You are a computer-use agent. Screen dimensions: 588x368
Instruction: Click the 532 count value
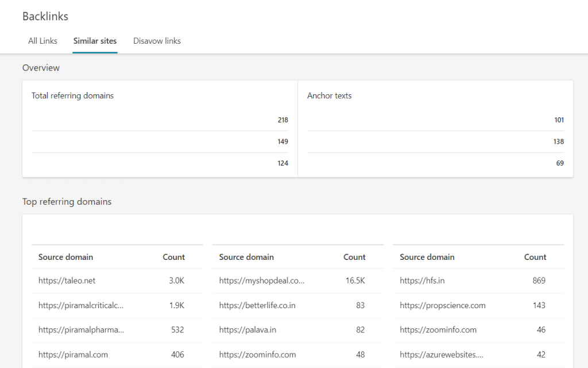click(177, 329)
